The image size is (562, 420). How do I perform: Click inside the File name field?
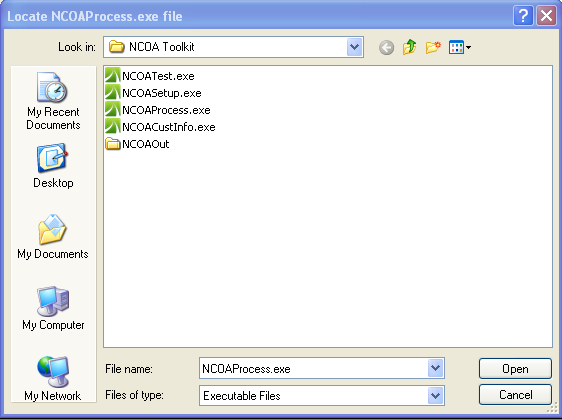pyautogui.click(x=314, y=368)
